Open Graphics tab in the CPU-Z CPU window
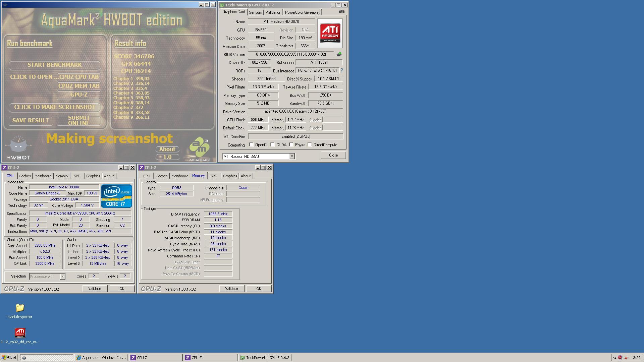 coord(93,176)
